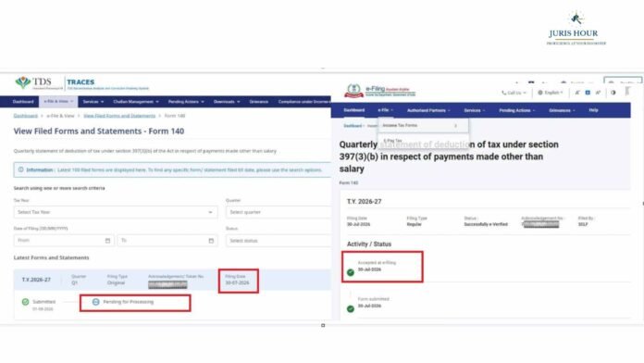Expand Authorised Partners menu
The width and height of the screenshot is (644, 363).
[428, 110]
